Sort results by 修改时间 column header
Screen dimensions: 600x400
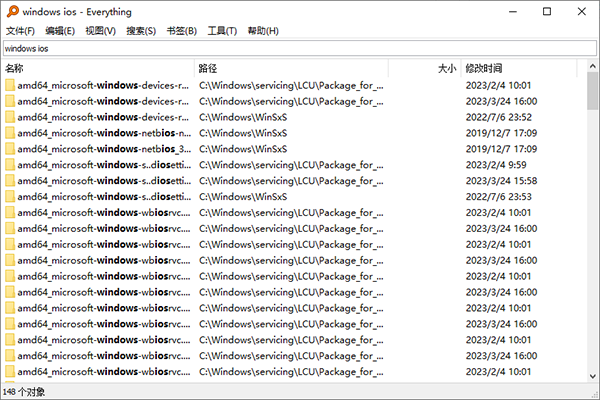(x=518, y=69)
